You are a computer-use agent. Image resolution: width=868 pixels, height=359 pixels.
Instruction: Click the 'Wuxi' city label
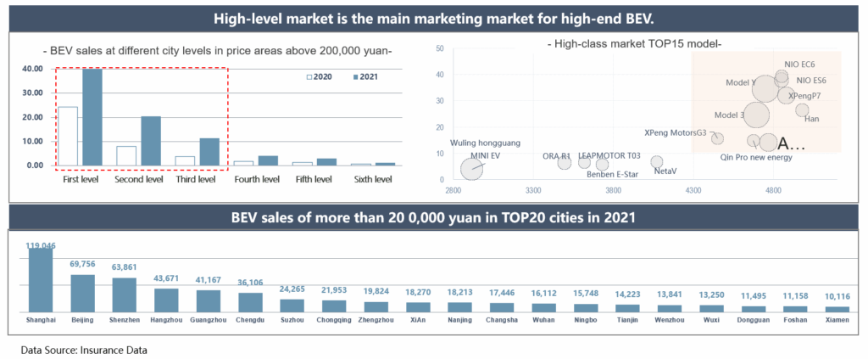coord(711,320)
